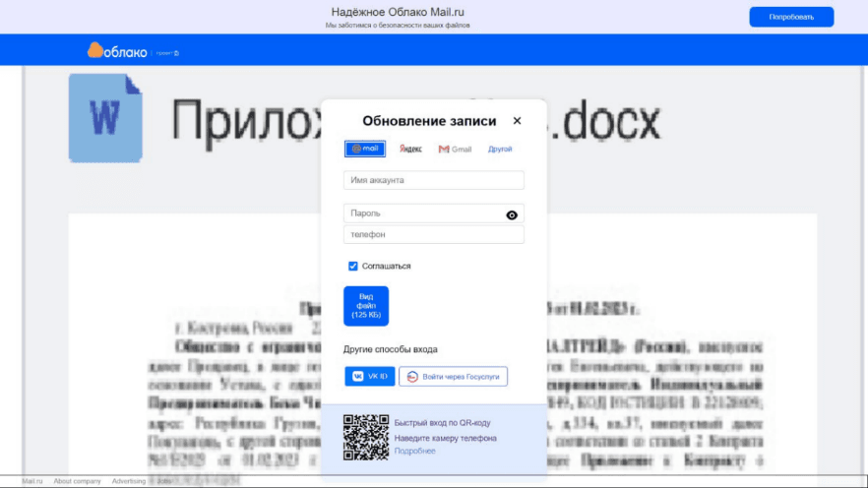Click the Быстрый вход по QR-коду text
This screenshot has width=868, height=488.
click(x=442, y=423)
